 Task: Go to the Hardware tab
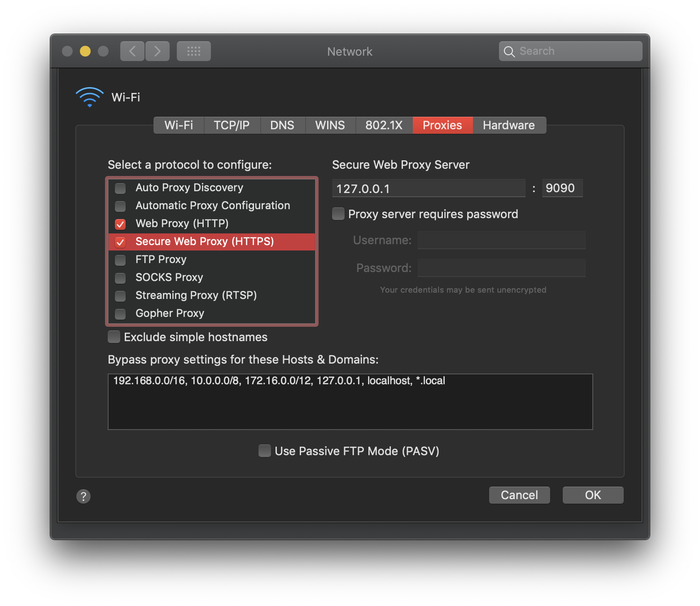509,125
